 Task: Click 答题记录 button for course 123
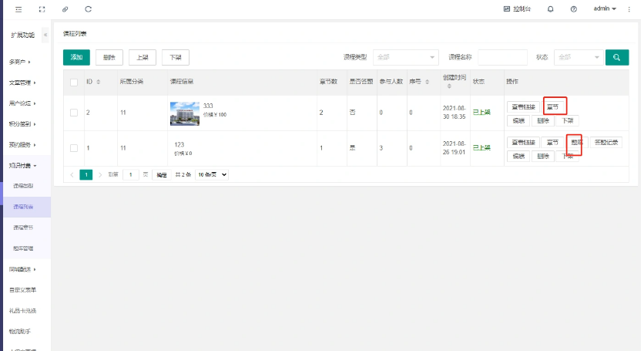(605, 142)
